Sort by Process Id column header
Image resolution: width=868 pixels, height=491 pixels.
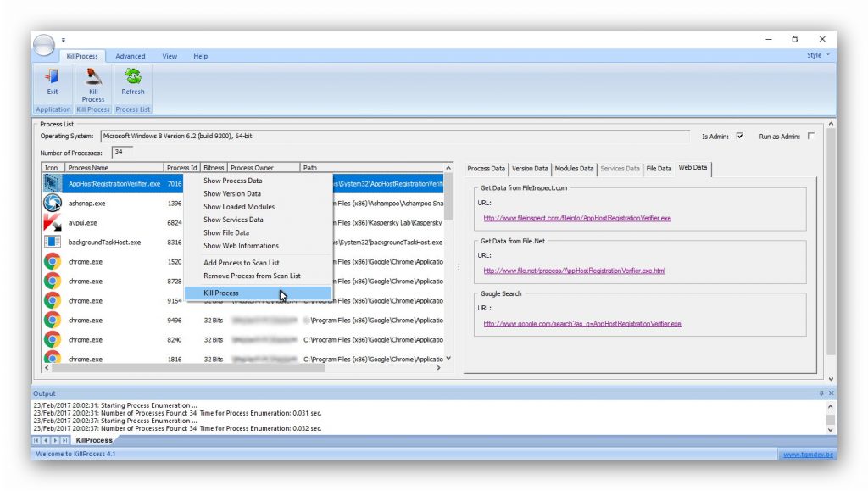(181, 168)
